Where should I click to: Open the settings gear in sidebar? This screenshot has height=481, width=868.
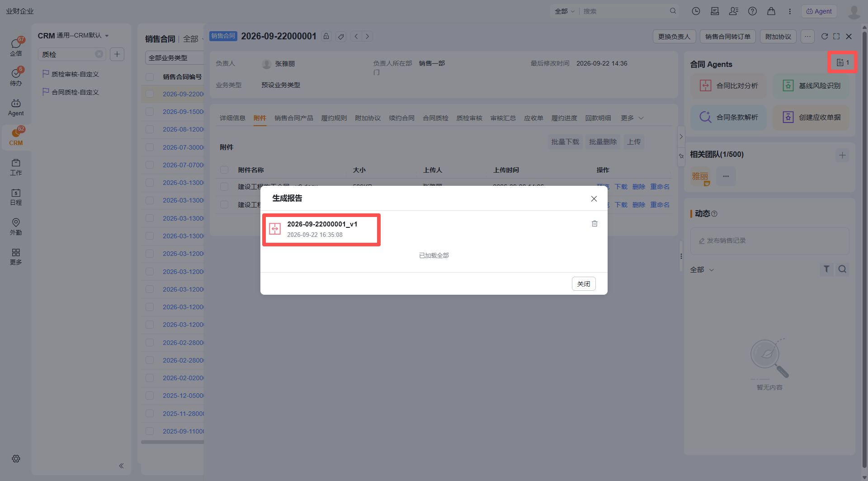(x=16, y=459)
